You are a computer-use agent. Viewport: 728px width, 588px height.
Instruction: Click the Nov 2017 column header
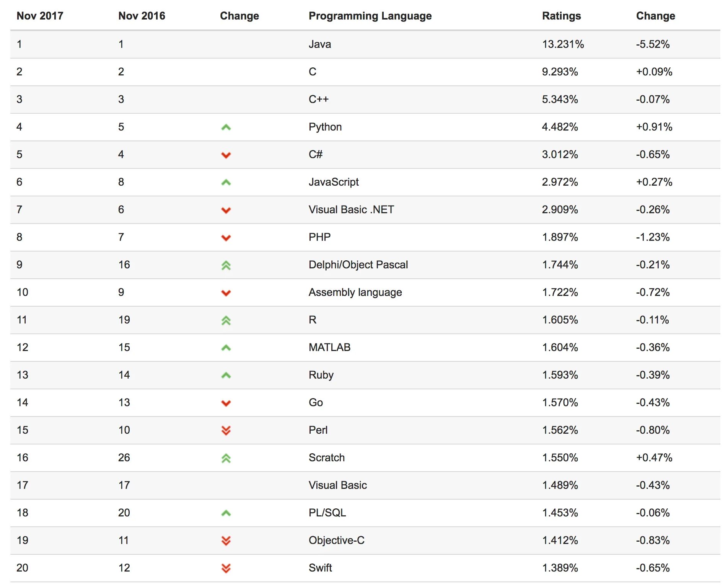40,16
